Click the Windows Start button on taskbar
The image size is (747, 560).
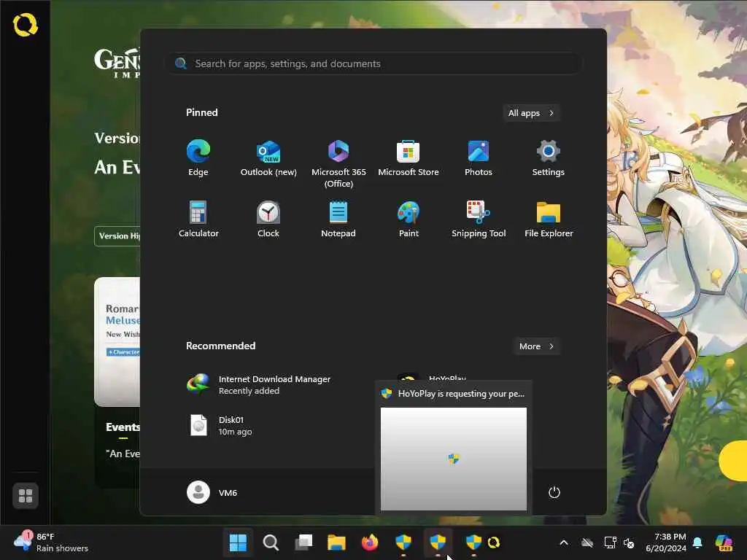pos(238,542)
